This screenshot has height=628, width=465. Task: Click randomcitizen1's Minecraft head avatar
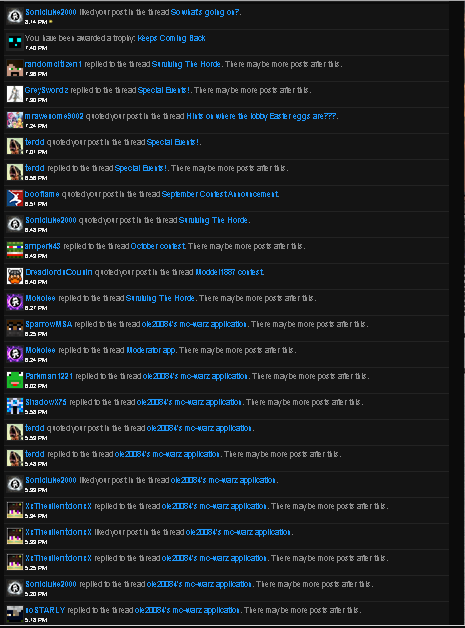coord(15,68)
